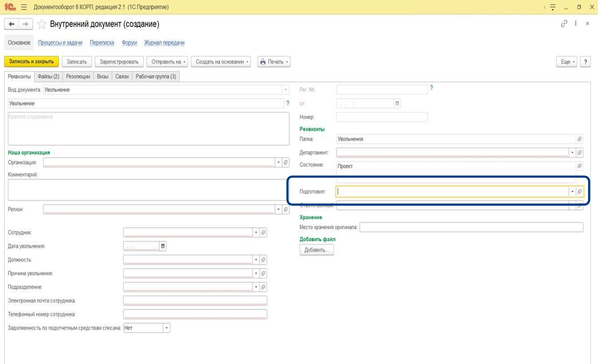Open the Переписка link
598x364 pixels.
coord(102,43)
